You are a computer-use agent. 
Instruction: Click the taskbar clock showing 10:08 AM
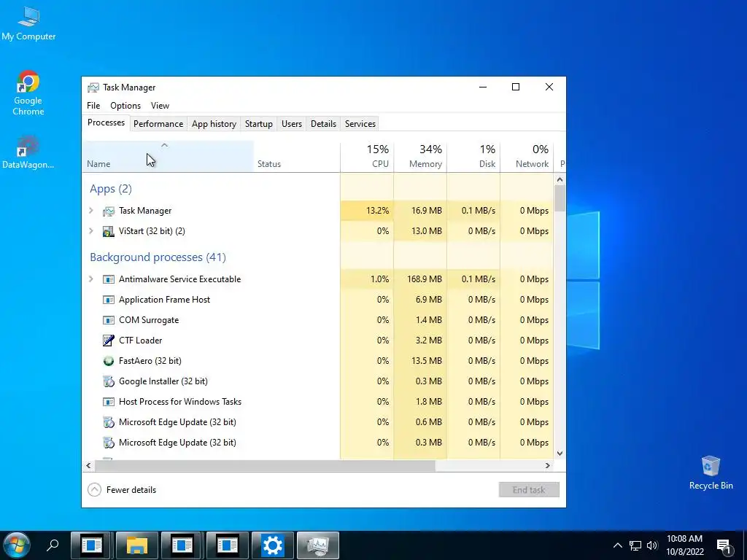tap(684, 545)
